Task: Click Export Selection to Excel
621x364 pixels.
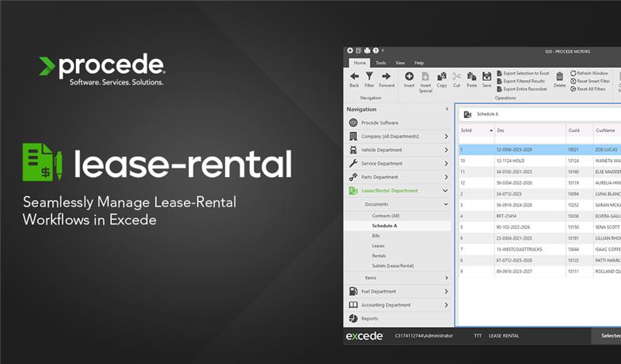Action: pyautogui.click(x=522, y=73)
